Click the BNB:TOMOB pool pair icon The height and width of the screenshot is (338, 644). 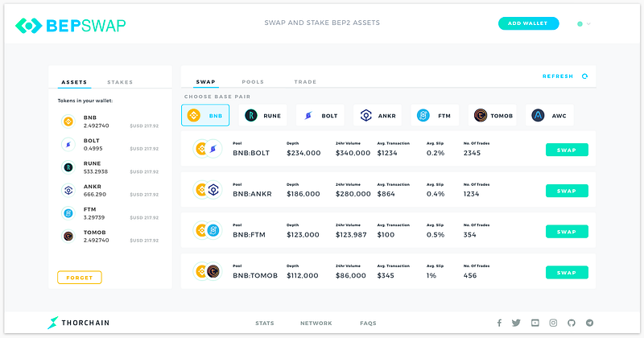[x=208, y=271]
